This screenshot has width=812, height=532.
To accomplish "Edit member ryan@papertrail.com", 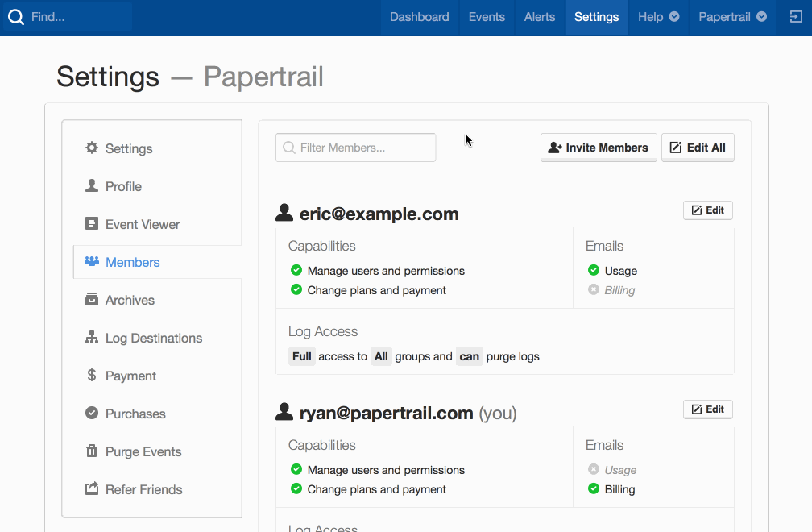I will click(708, 409).
